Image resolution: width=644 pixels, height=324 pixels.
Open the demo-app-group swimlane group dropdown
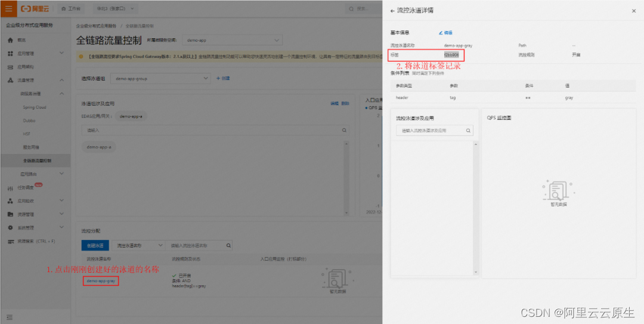160,78
